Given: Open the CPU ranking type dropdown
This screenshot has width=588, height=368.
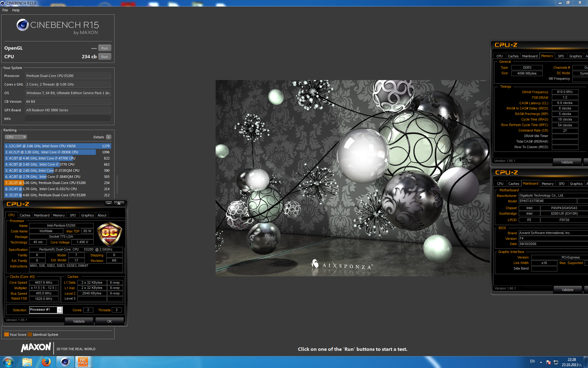Looking at the screenshot, I should [x=16, y=137].
